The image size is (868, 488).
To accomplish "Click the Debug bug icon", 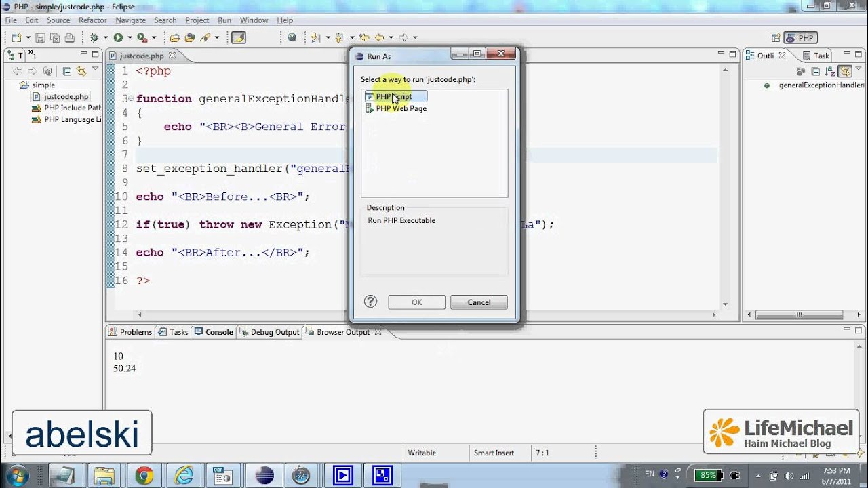I will [x=94, y=38].
